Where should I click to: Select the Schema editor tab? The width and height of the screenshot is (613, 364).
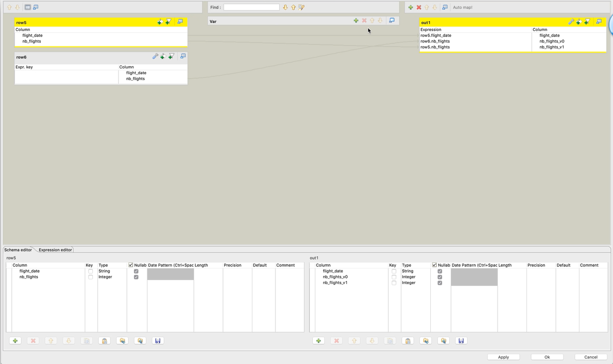point(18,250)
